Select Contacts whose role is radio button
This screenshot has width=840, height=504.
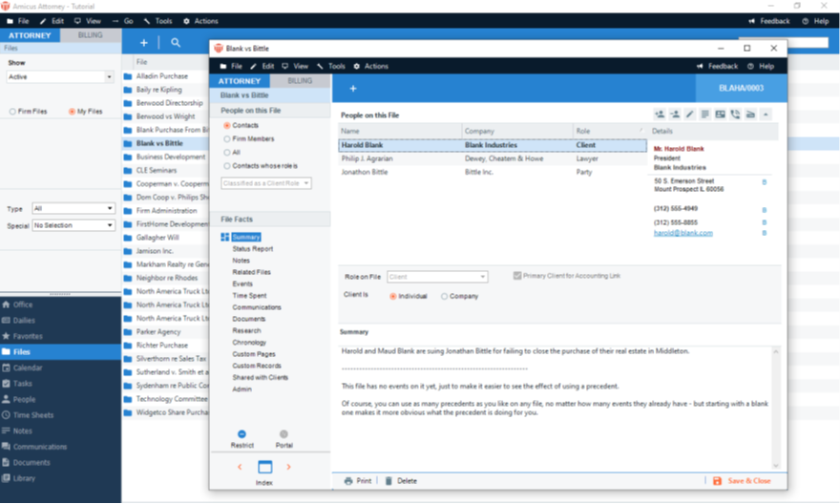pyautogui.click(x=226, y=166)
